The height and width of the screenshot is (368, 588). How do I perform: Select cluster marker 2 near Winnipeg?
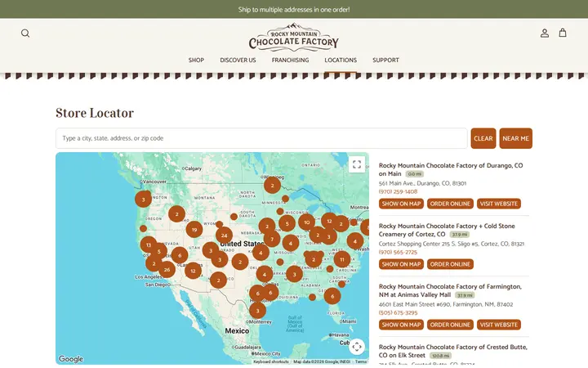[272, 185]
